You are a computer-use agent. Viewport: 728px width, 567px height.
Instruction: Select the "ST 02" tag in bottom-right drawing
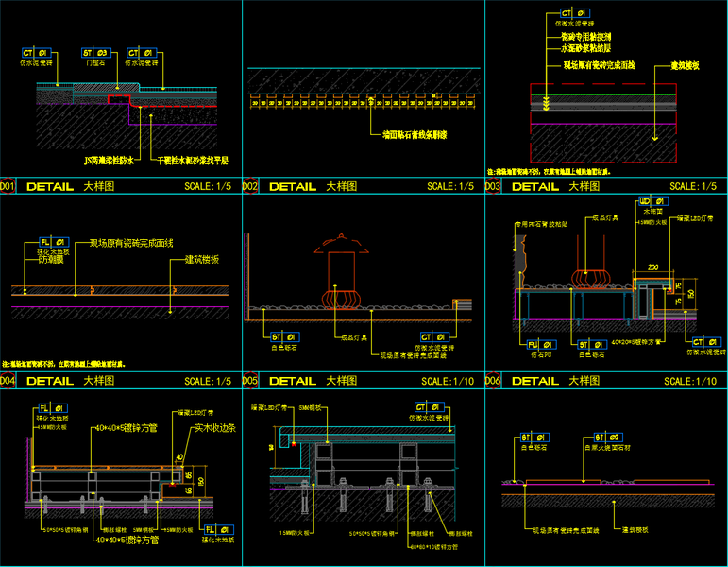click(609, 438)
